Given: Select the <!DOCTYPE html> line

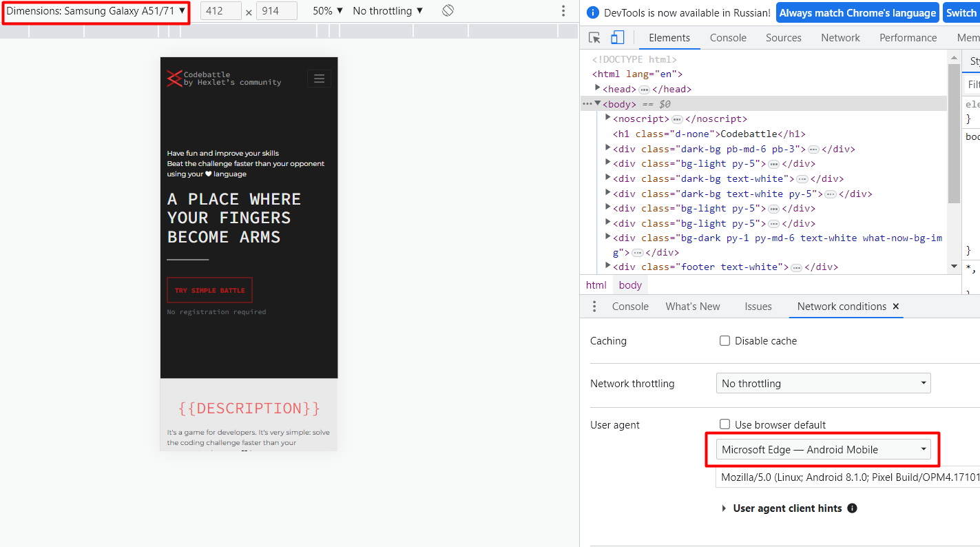Looking at the screenshot, I should [634, 59].
